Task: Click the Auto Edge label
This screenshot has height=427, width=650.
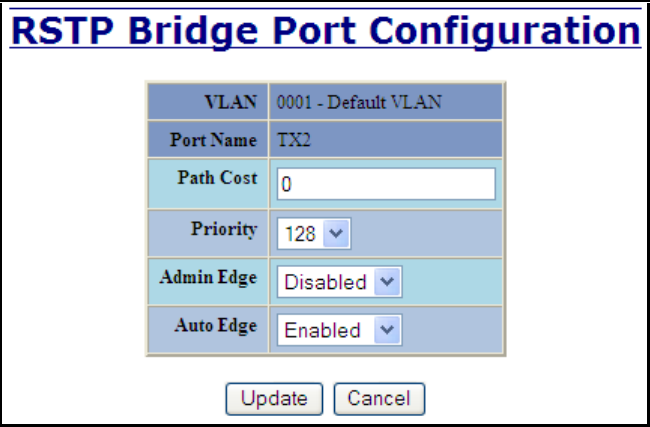Action: tap(215, 325)
